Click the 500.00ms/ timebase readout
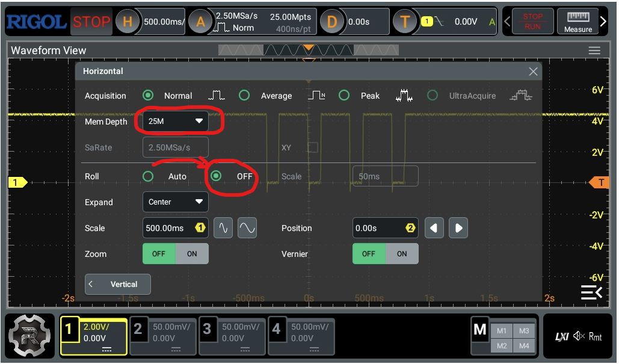619x364 pixels. tap(164, 22)
